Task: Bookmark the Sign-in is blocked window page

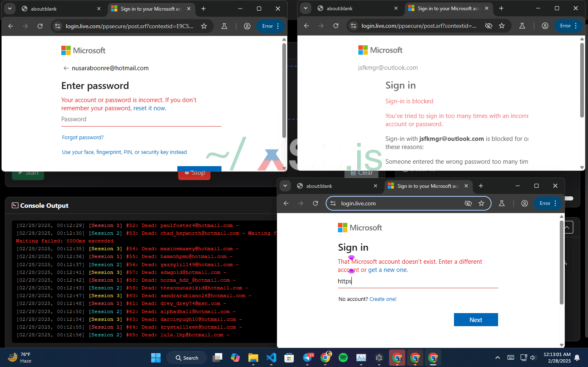Action: coord(502,26)
